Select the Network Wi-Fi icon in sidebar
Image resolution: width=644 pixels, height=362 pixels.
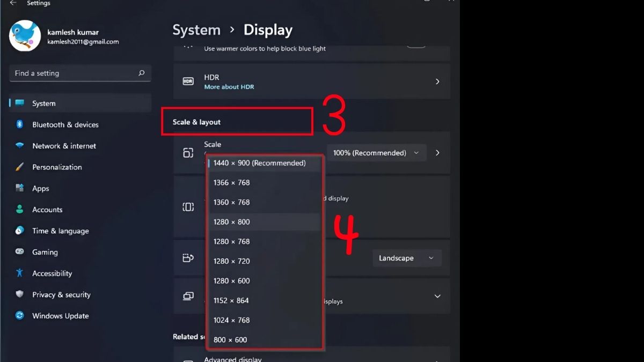point(20,146)
